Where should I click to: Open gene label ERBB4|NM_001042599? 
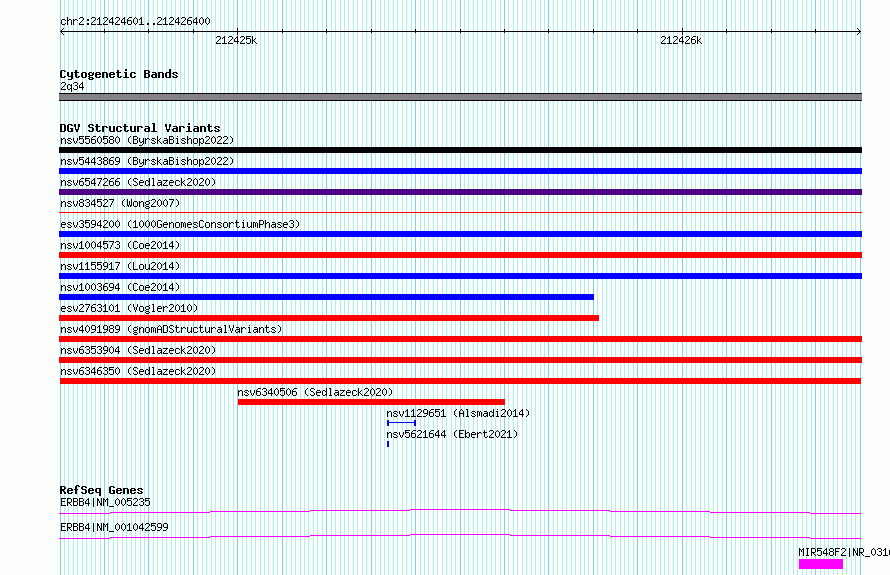pyautogui.click(x=114, y=527)
